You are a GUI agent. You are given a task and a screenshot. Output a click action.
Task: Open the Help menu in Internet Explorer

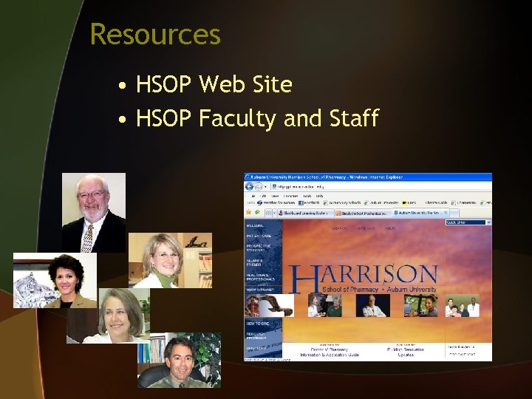319,196
